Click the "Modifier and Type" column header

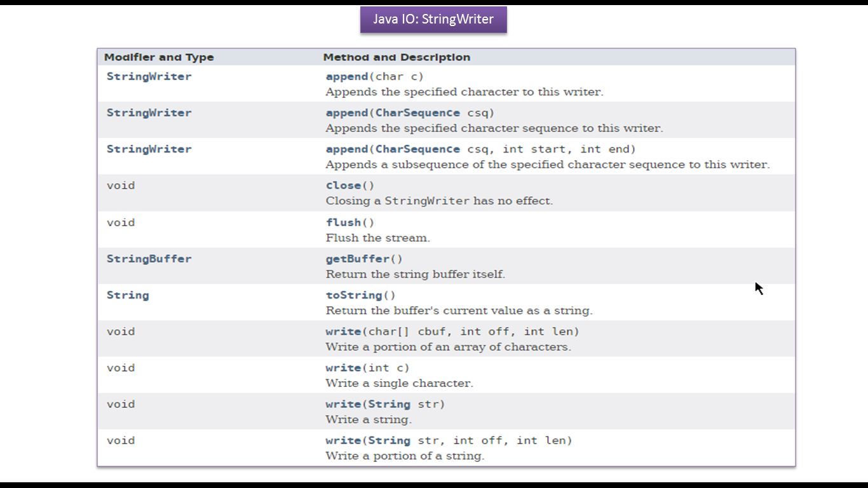(x=159, y=57)
